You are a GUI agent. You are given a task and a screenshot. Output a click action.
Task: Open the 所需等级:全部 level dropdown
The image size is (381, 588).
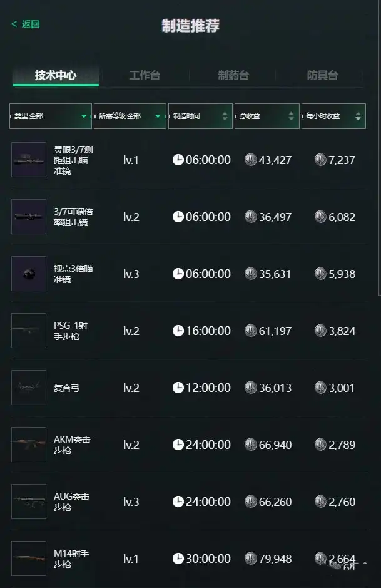tap(130, 116)
